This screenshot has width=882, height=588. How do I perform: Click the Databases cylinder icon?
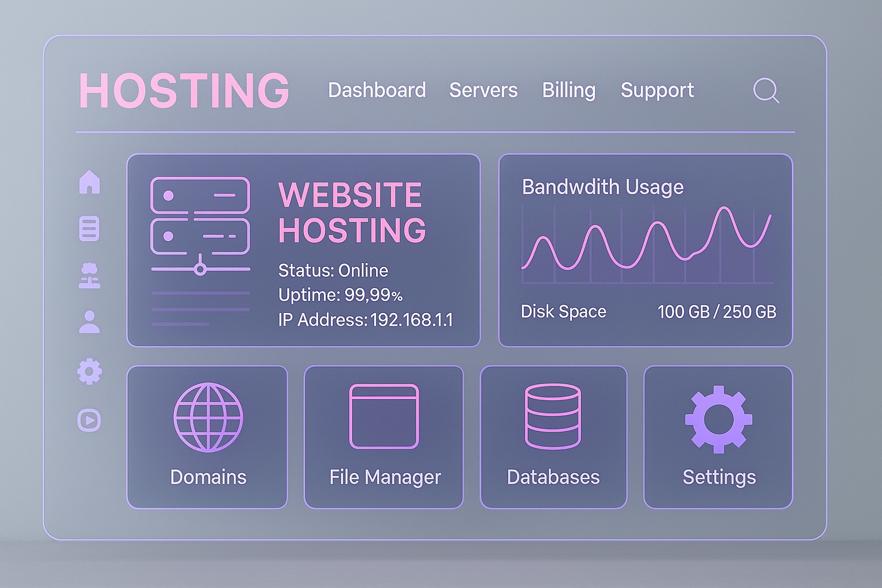point(553,417)
